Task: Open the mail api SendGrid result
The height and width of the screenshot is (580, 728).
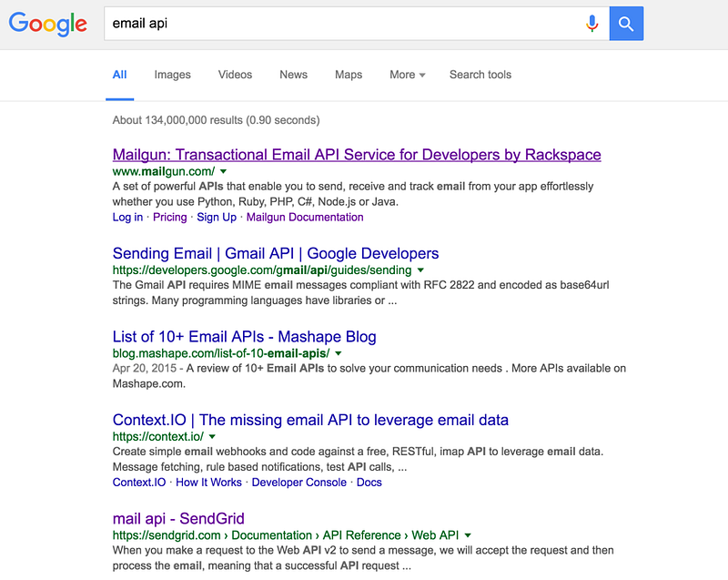Action: (178, 519)
